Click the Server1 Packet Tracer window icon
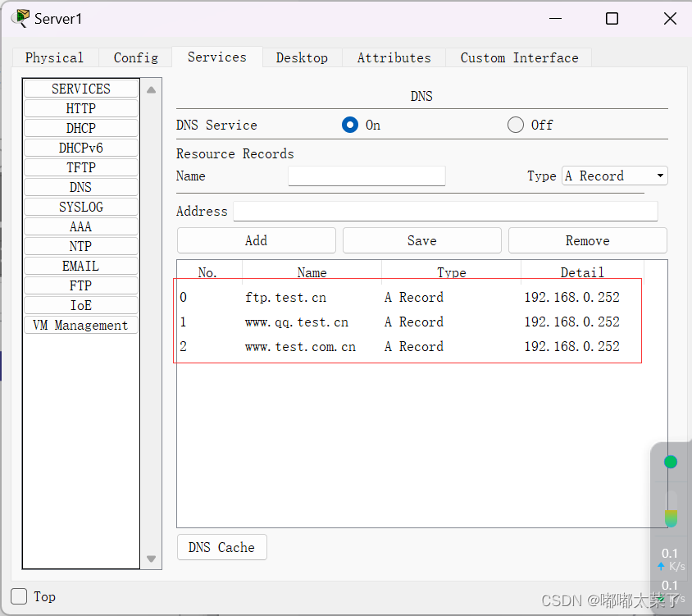 pos(20,18)
